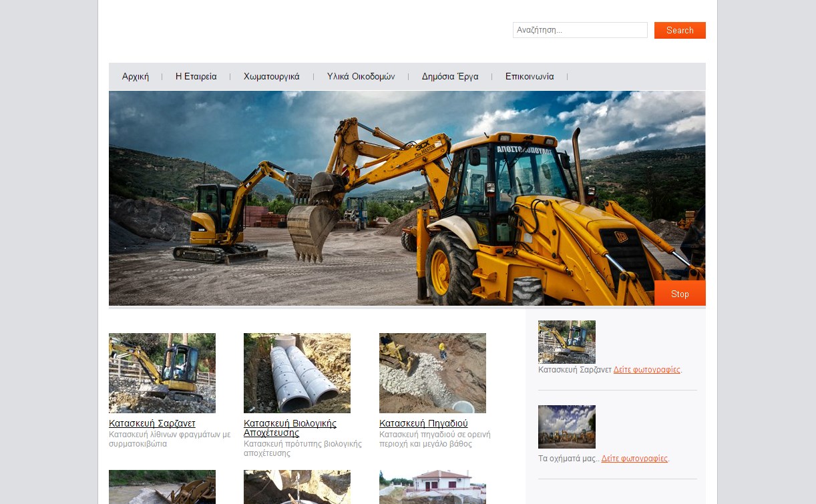The height and width of the screenshot is (504, 816).
Task: Click the sidebar Σαρζανετ excavator thumbnail
Action: (567, 342)
